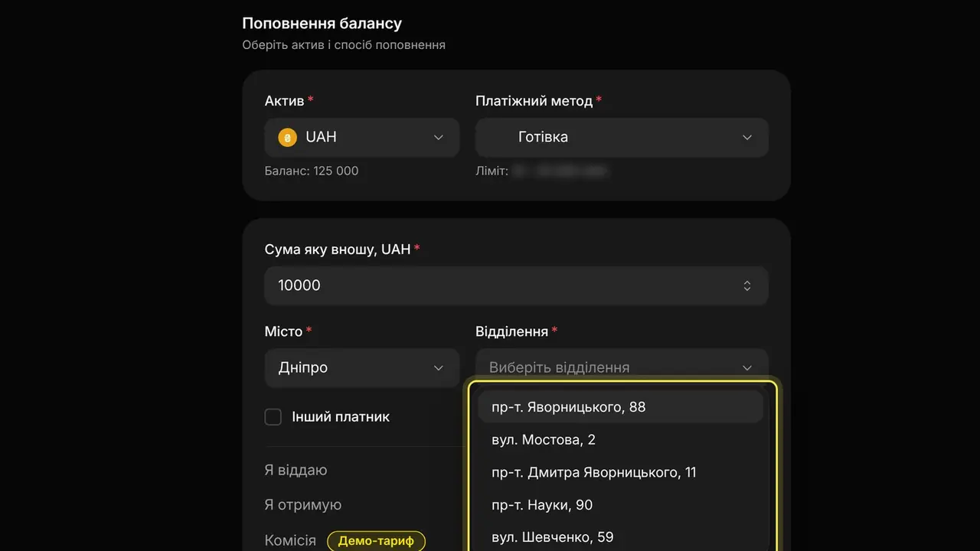The width and height of the screenshot is (980, 551).
Task: Click the Ліміт label
Action: click(x=492, y=171)
